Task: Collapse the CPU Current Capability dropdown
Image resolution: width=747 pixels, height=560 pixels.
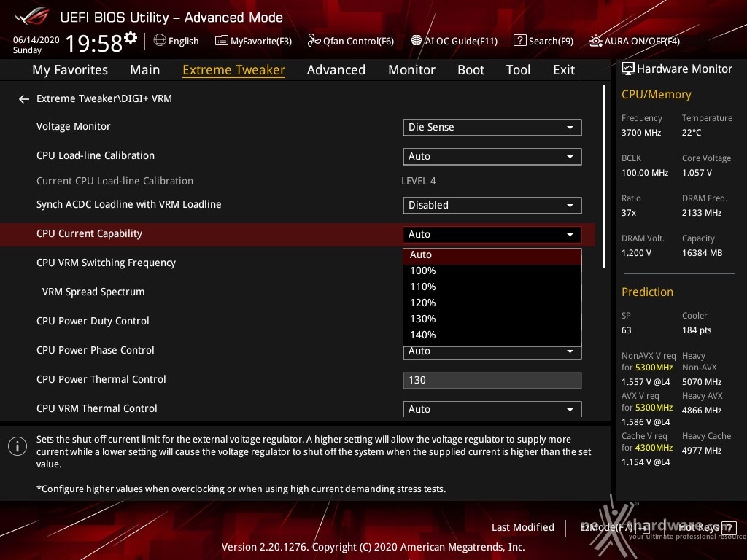Action: [x=492, y=234]
